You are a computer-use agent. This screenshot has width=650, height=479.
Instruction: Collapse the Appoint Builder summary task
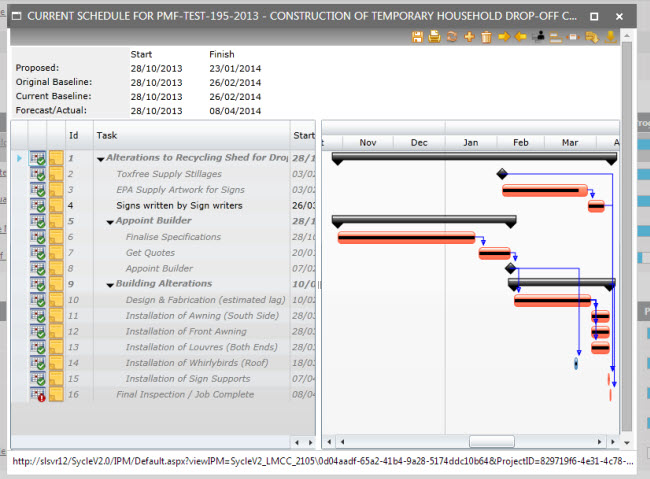pyautogui.click(x=110, y=221)
